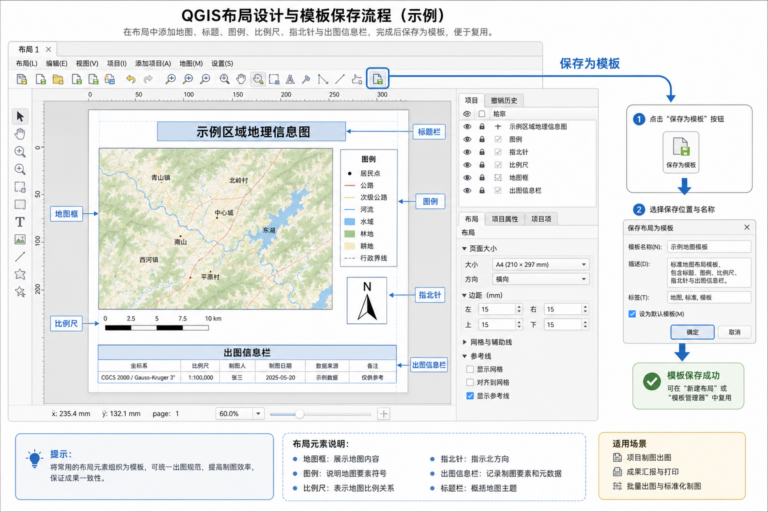
Task: Select the north arrow item on the canvas
Action: 367,300
